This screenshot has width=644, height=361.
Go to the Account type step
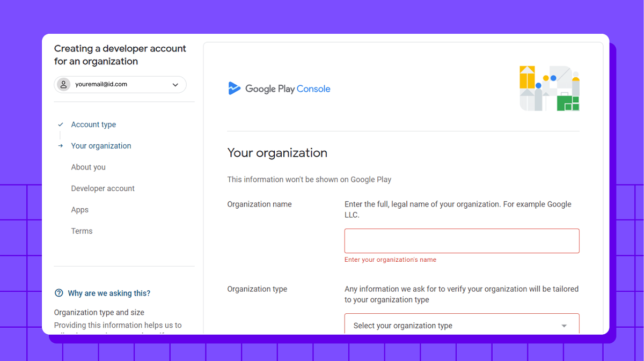[x=93, y=124]
